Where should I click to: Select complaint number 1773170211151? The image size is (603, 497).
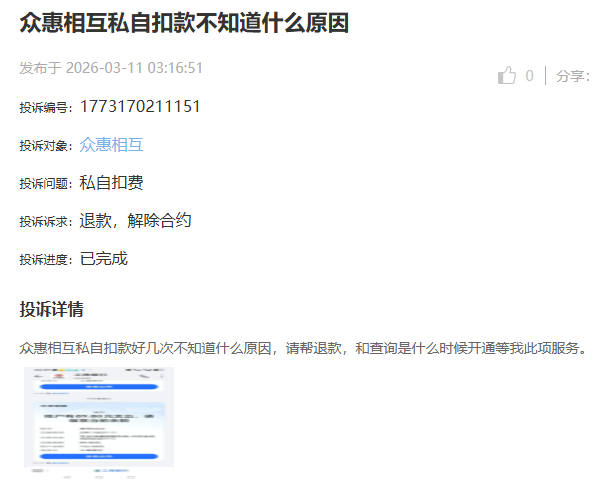click(140, 107)
